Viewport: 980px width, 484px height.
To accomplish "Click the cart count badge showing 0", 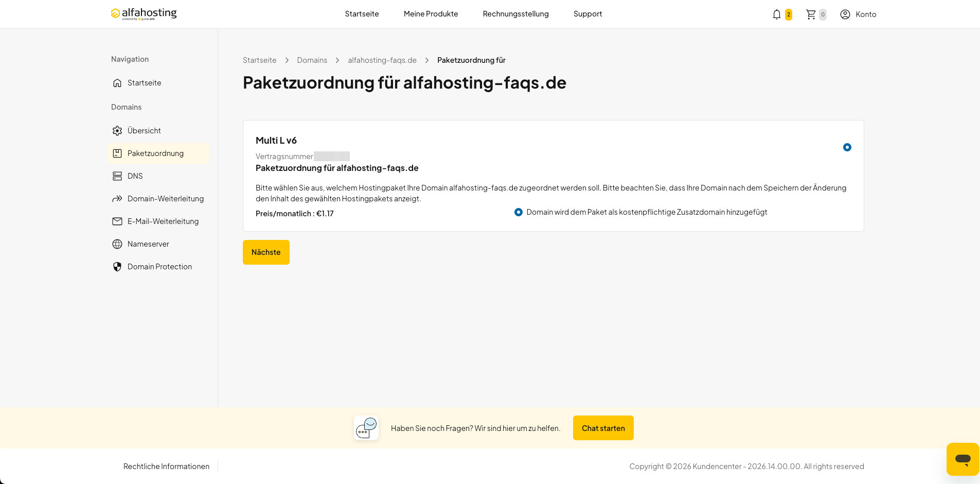I will coord(823,14).
